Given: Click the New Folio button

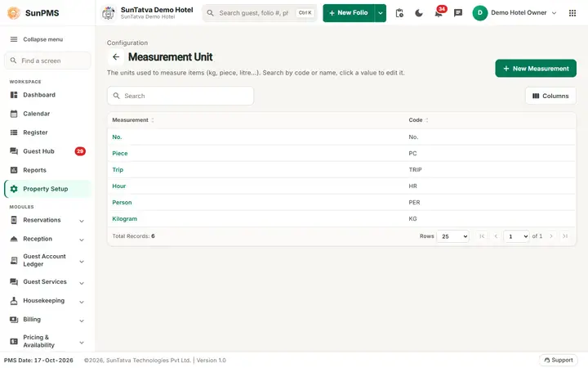Looking at the screenshot, I should click(x=349, y=13).
